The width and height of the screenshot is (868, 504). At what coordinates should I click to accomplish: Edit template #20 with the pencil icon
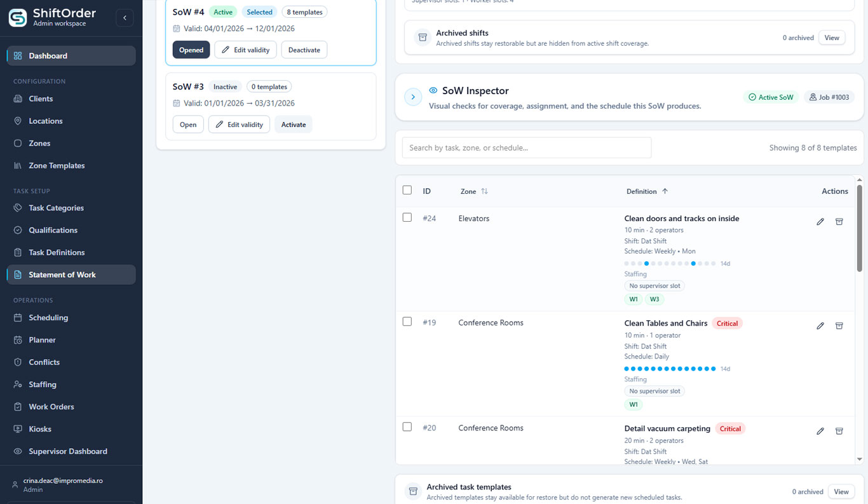820,432
